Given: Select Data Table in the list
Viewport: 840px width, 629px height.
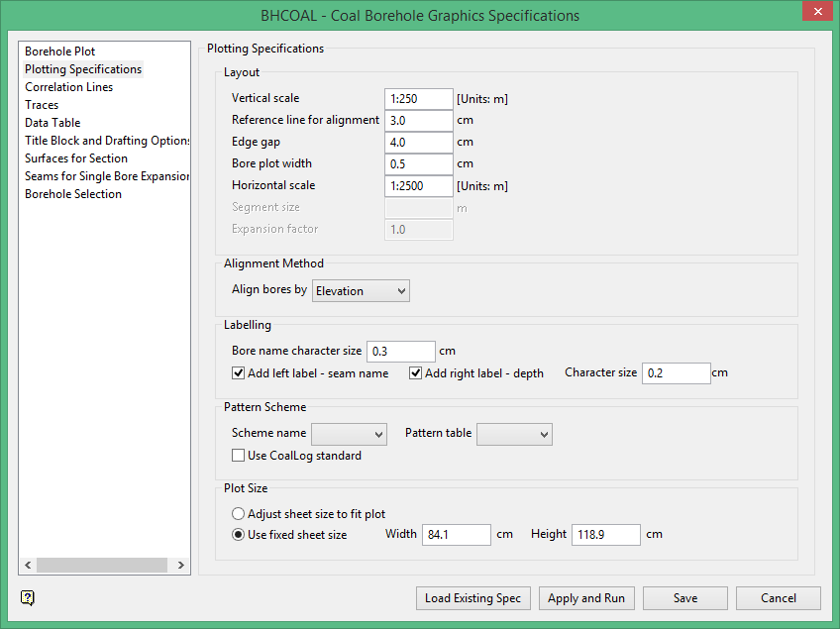Looking at the screenshot, I should [x=52, y=123].
